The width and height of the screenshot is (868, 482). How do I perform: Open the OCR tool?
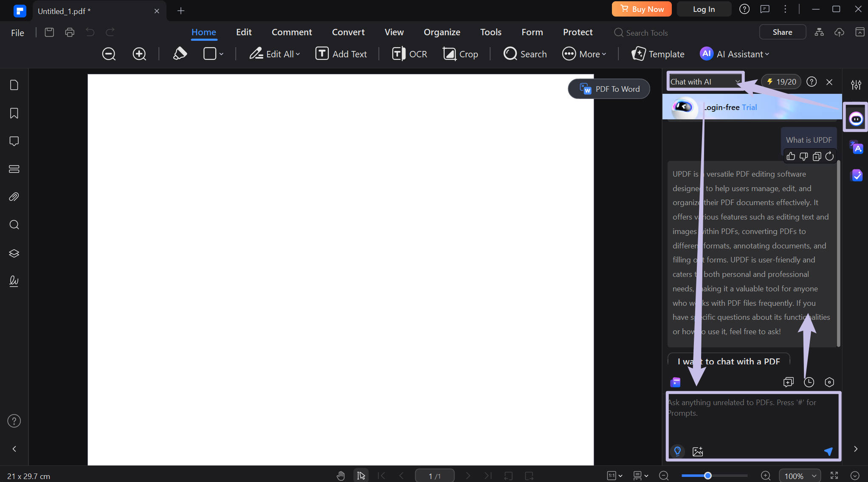409,54
